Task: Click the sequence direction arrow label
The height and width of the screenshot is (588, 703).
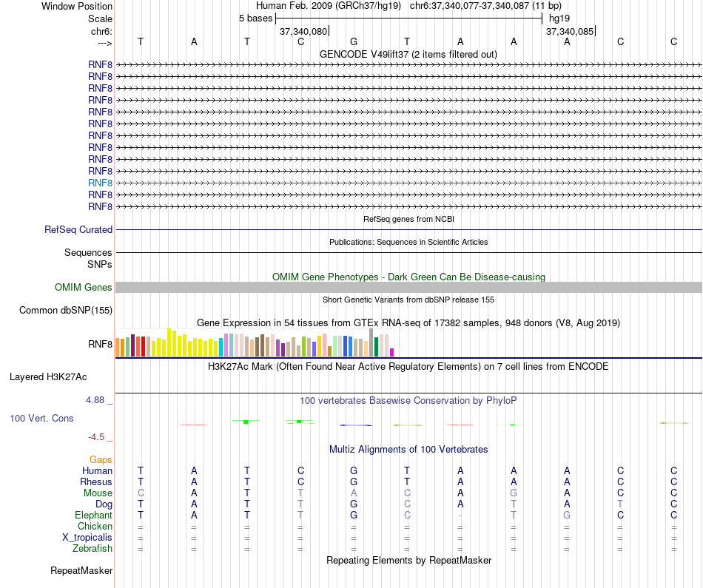Action: [104, 43]
